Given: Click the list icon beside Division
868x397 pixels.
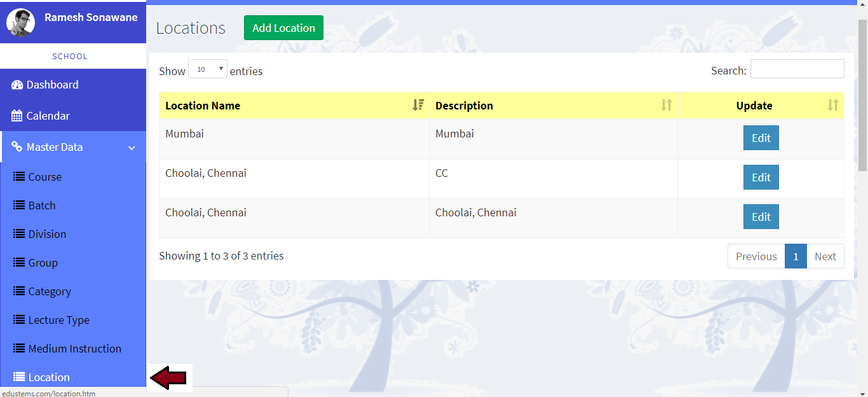Looking at the screenshot, I should [19, 234].
